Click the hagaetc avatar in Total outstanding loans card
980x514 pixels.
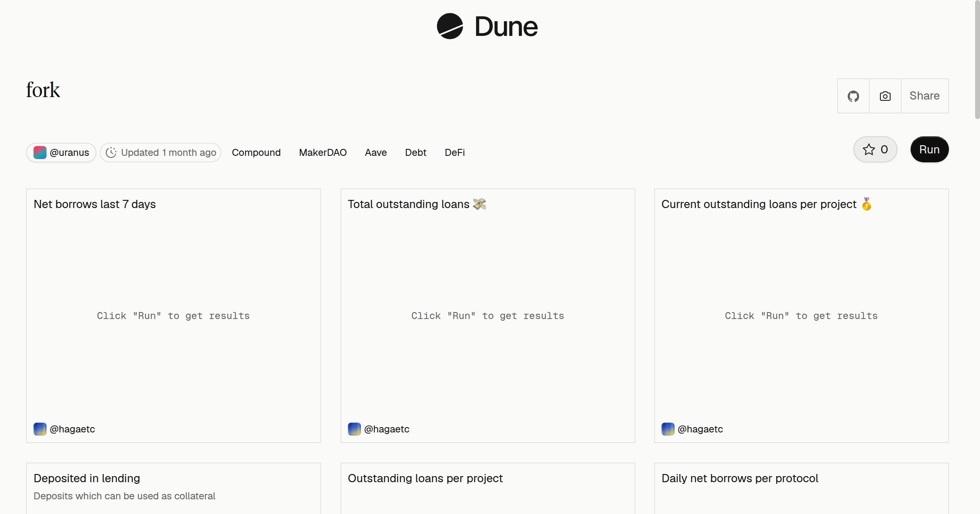coord(354,429)
